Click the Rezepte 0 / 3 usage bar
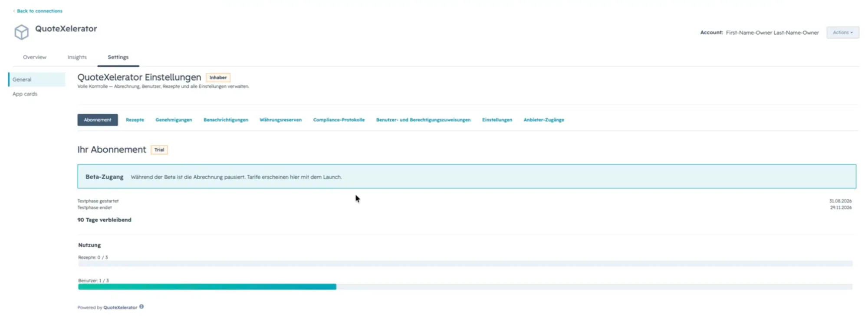The image size is (868, 323). pyautogui.click(x=465, y=264)
